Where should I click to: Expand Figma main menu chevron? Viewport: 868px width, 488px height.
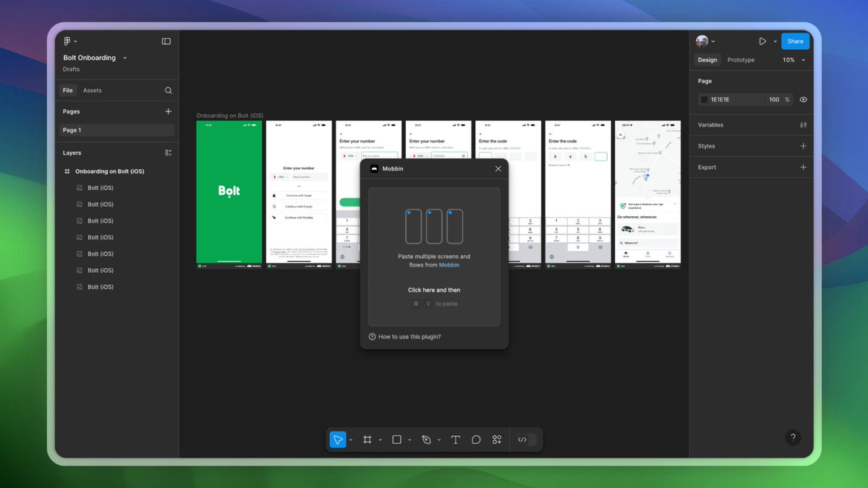coord(76,42)
